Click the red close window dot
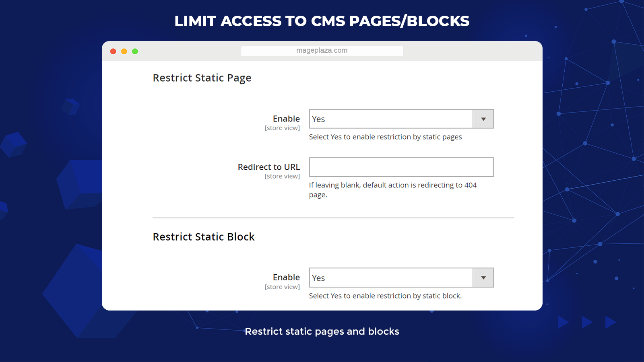This screenshot has height=362, width=644. (113, 51)
